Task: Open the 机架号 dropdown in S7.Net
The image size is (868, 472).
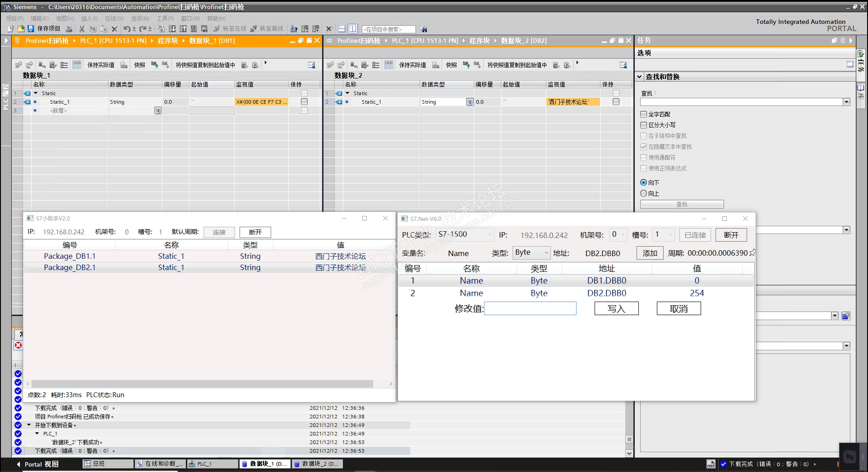Action: [618, 234]
